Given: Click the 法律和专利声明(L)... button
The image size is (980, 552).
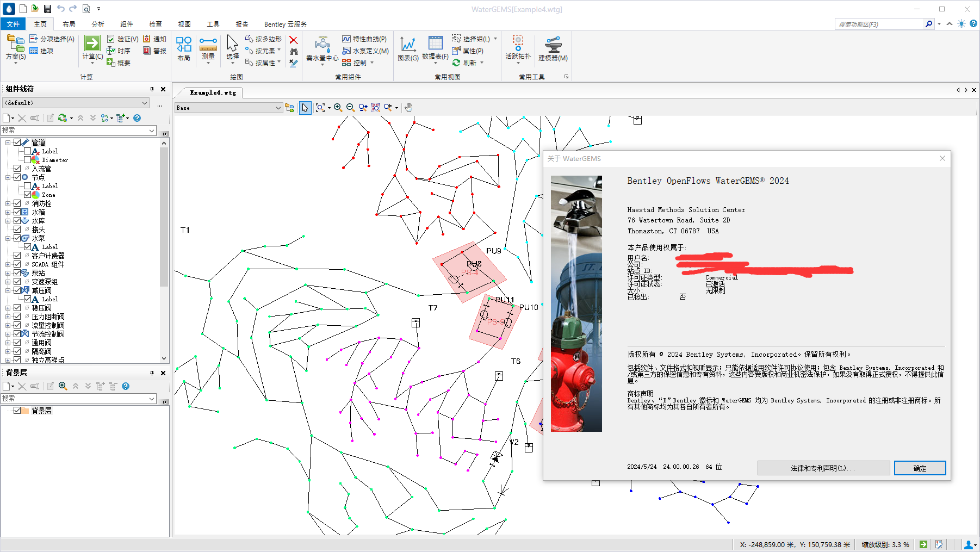Looking at the screenshot, I should coord(823,468).
